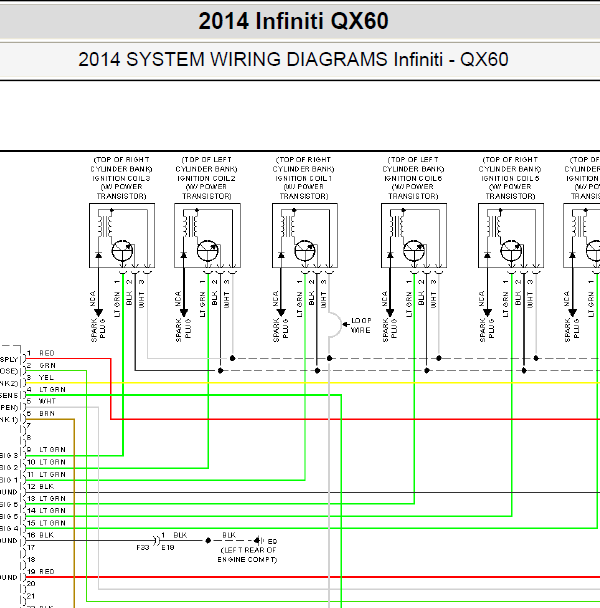Click the transistor symbol inside Ignition Coil 3
The width and height of the screenshot is (600, 608).
coord(122,251)
